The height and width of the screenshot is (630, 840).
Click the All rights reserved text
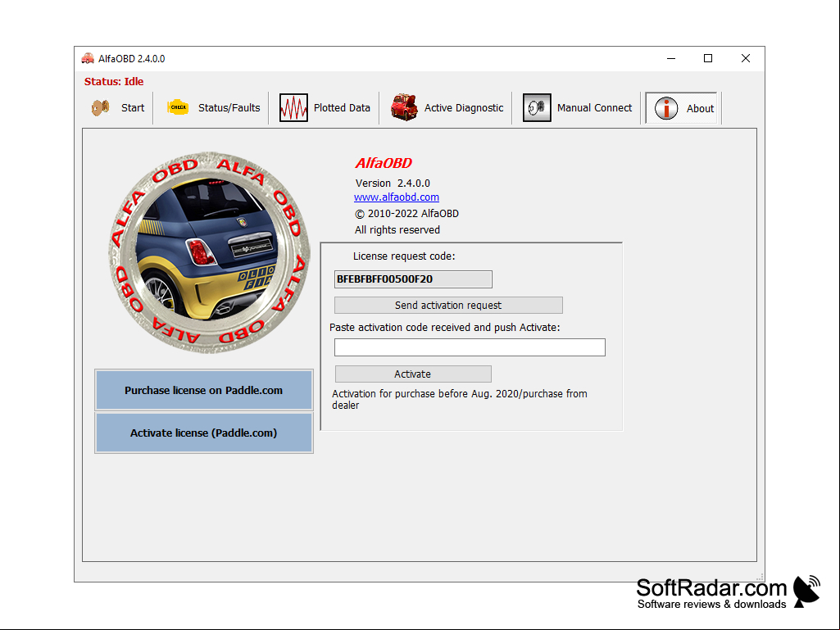397,230
